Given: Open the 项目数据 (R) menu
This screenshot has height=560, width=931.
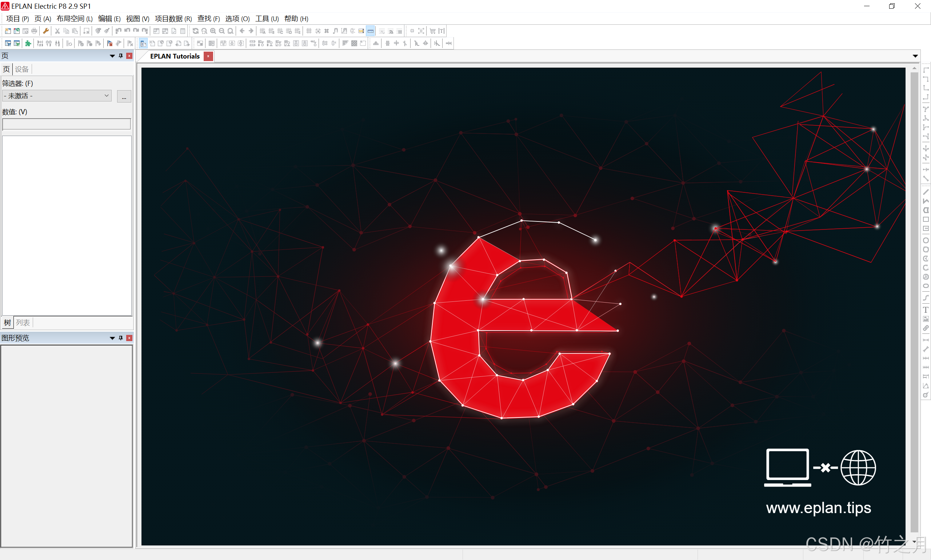Looking at the screenshot, I should pos(173,19).
